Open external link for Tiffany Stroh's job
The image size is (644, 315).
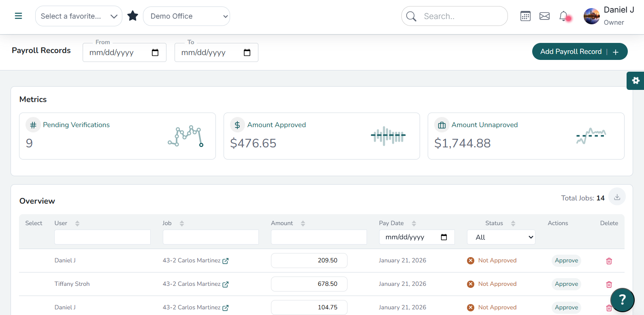tap(226, 285)
